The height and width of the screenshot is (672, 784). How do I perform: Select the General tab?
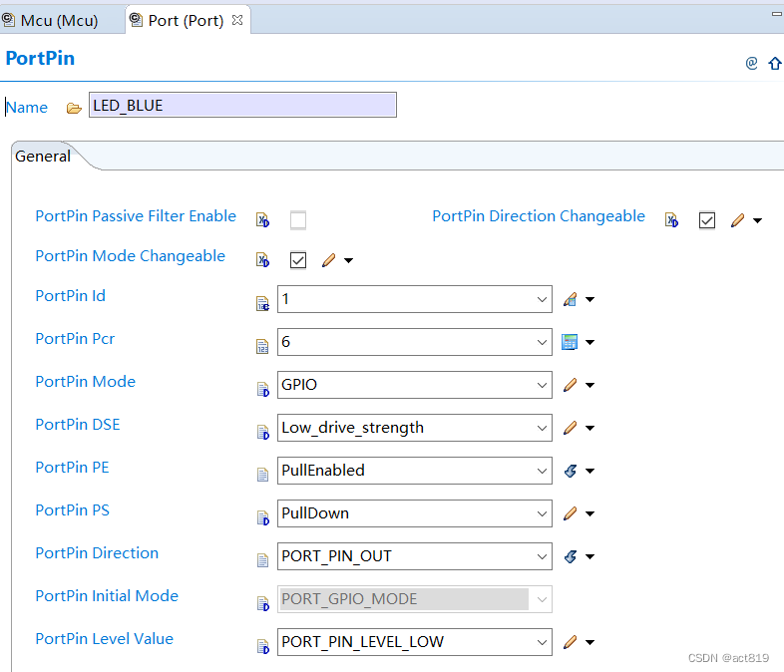click(x=43, y=157)
